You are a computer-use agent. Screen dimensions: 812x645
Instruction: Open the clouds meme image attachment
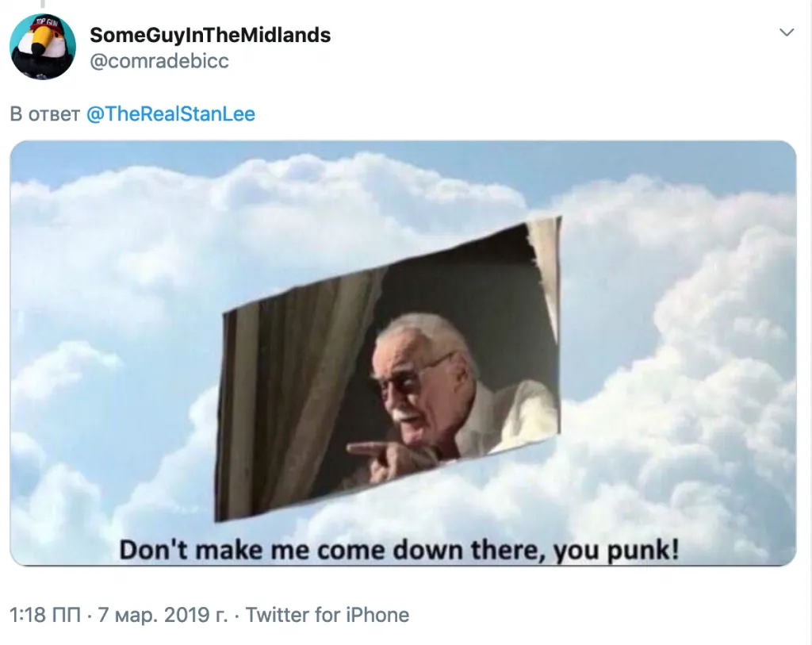click(403, 353)
